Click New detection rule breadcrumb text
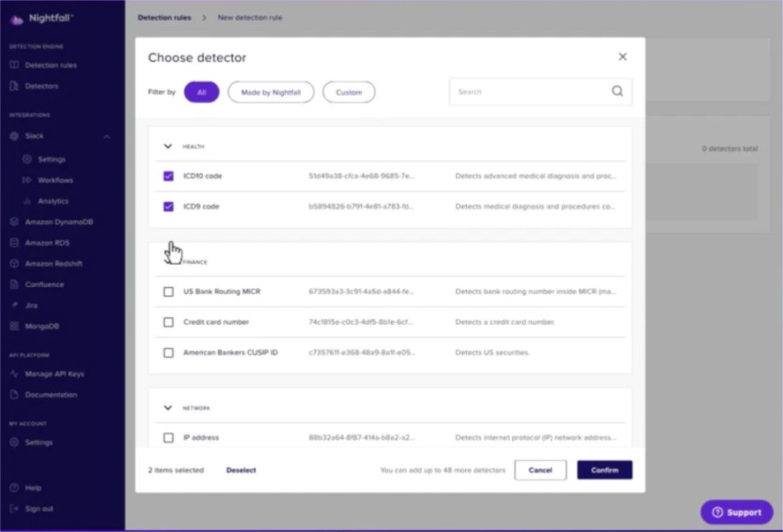 pyautogui.click(x=250, y=18)
